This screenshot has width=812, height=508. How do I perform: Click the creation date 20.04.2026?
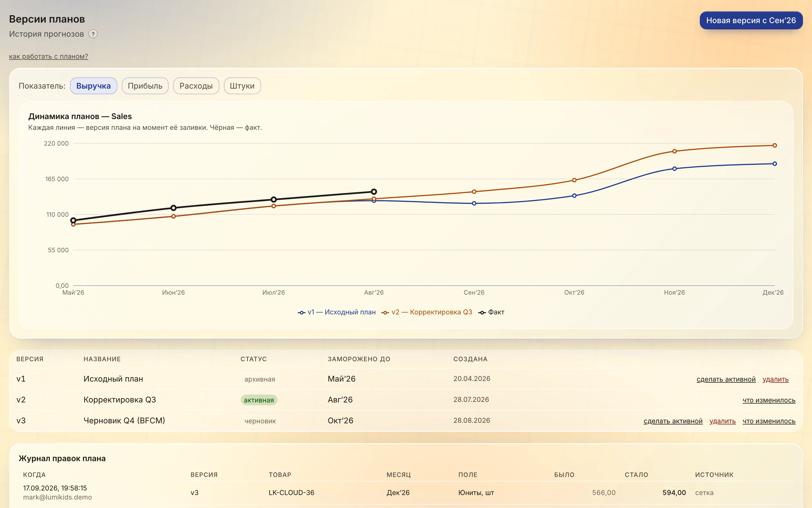[x=472, y=379]
